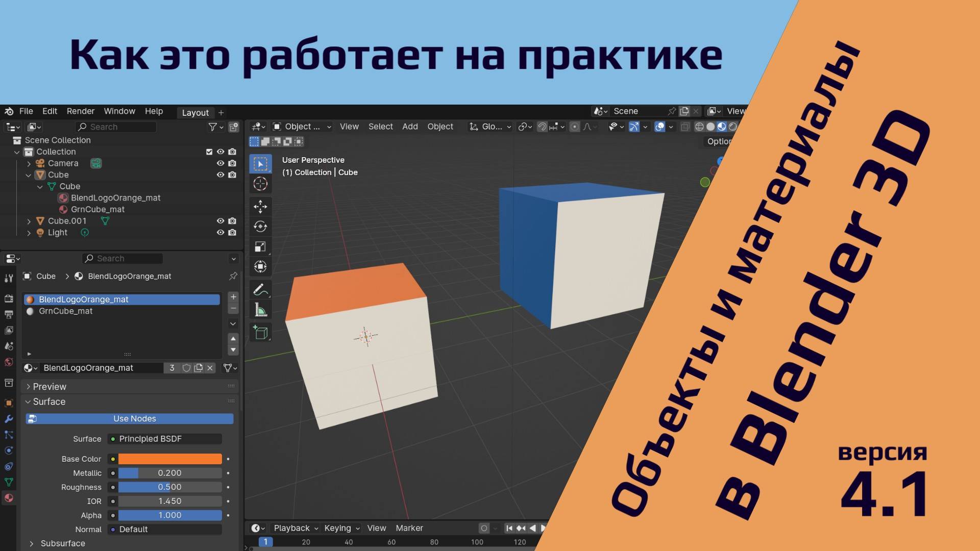Select the Scale tool
The width and height of the screenshot is (980, 551).
260,246
